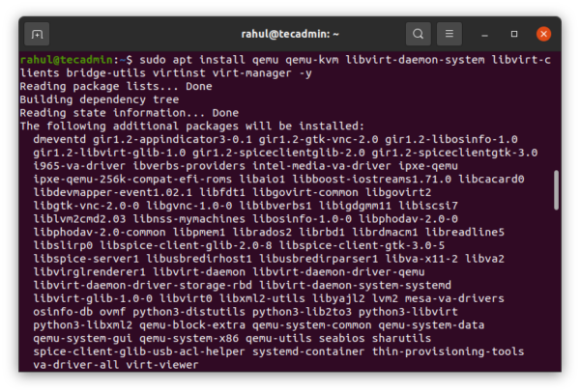Open a new terminal tab
Screen dimensions: 580x392
coord(38,35)
